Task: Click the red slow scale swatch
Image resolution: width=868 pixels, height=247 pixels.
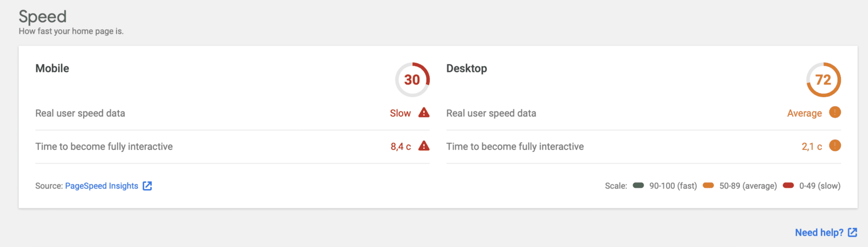Action: point(788,185)
